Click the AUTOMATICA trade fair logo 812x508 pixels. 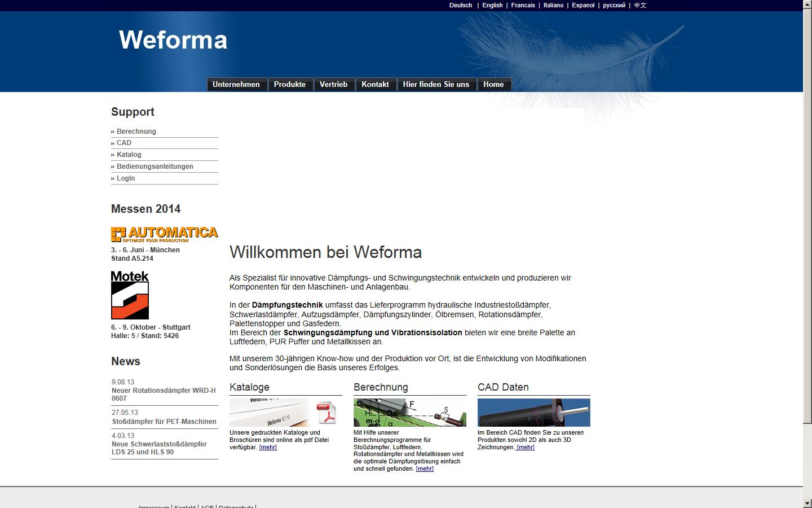point(165,234)
